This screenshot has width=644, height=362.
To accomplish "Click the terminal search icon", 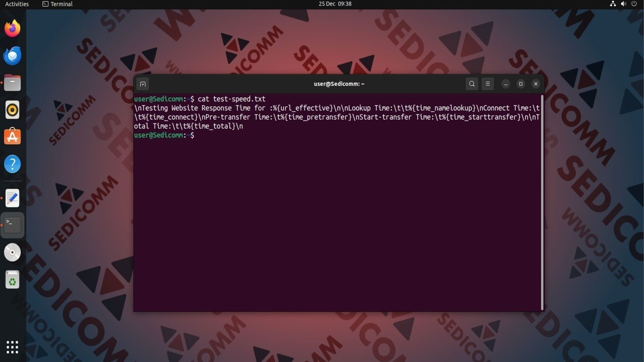I will (x=472, y=84).
